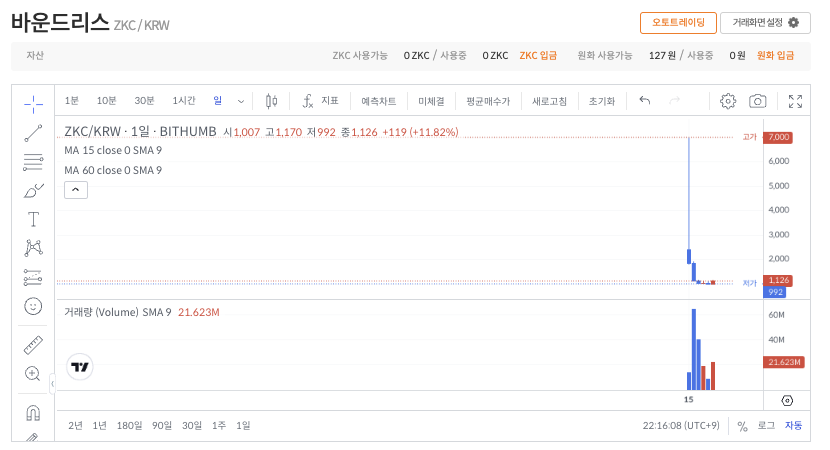Click the 오토트레이딩 button
The image size is (830, 450).
[678, 22]
